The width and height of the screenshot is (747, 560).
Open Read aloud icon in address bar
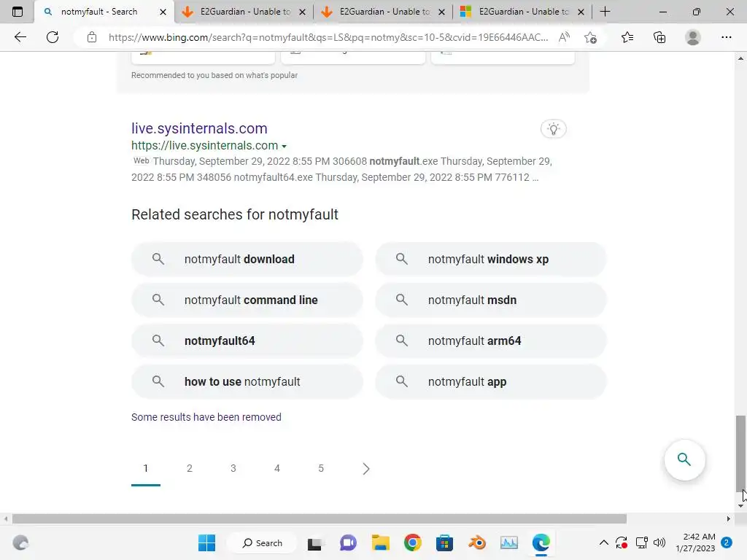click(x=564, y=37)
